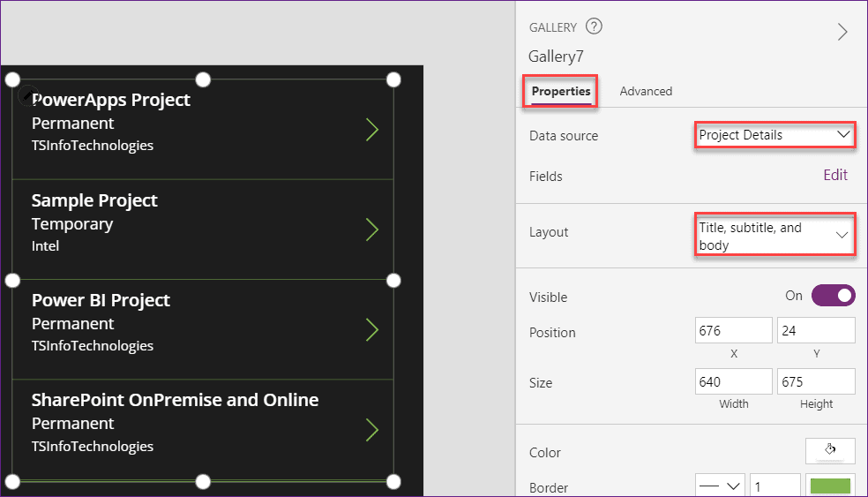Open the arrow next to Sample Project
This screenshot has width=868, height=497.
[x=372, y=230]
